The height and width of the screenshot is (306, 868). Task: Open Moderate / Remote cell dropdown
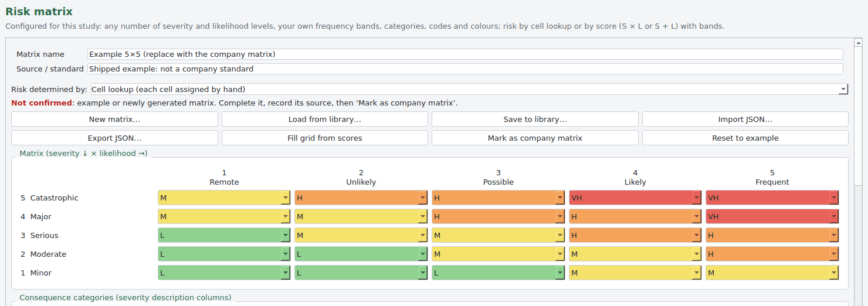pos(224,254)
